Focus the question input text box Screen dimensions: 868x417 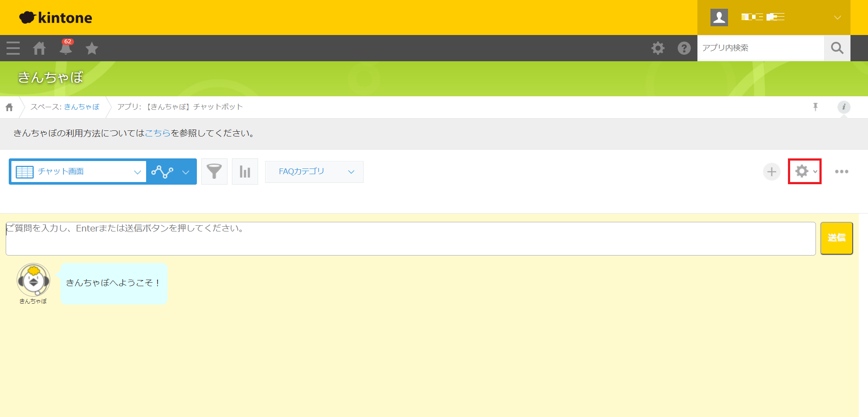tap(410, 239)
